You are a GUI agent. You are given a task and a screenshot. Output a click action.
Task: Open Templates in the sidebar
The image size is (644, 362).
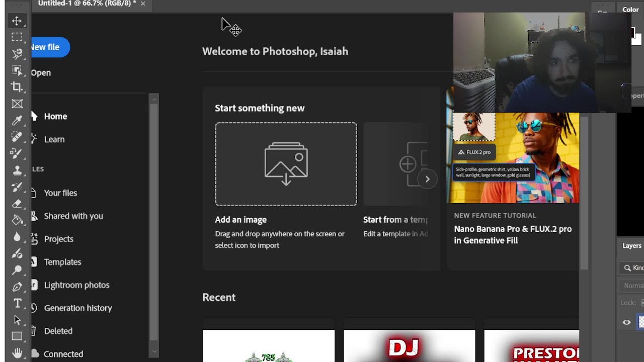[x=62, y=262]
